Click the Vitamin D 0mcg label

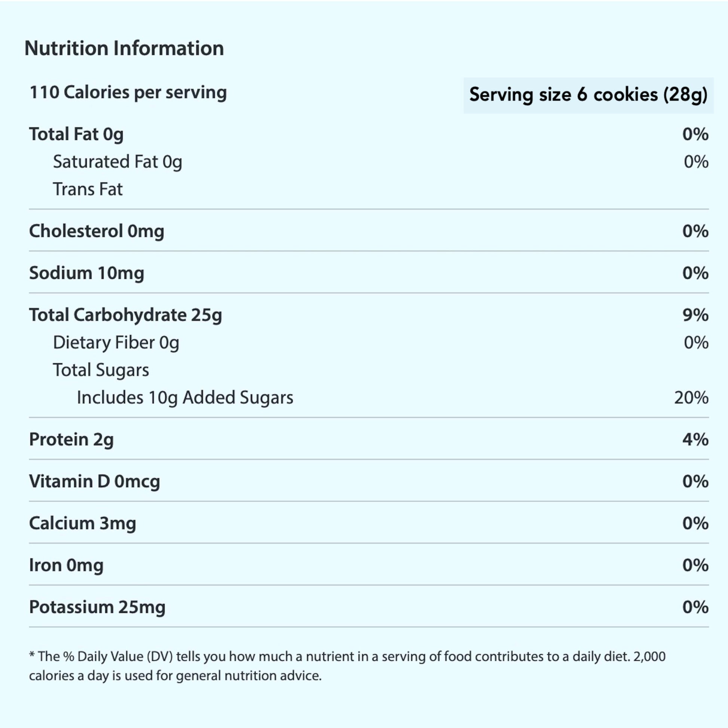tap(94, 481)
